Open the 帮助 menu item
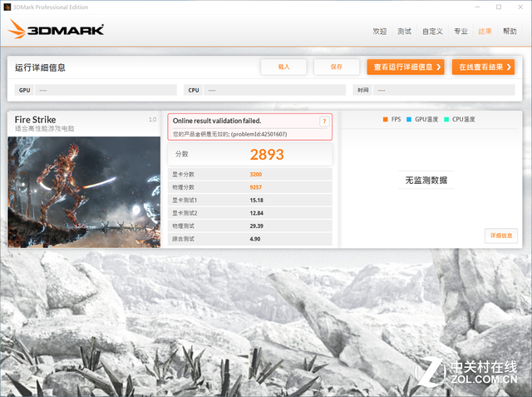The width and height of the screenshot is (532, 397). click(x=510, y=32)
